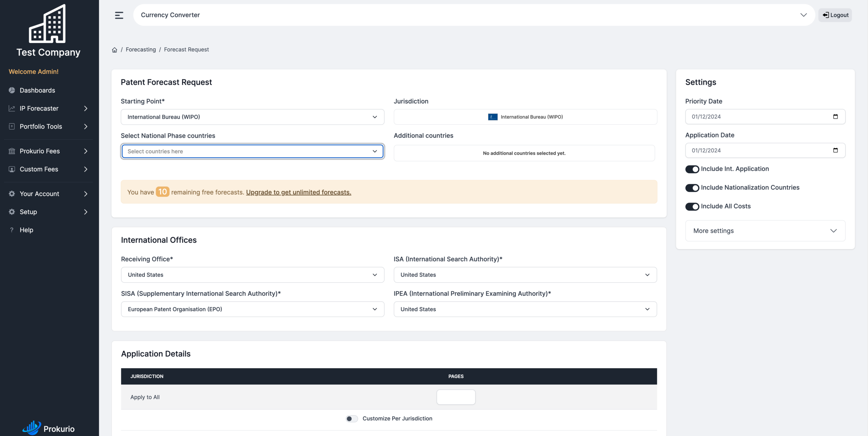Click the Prokurio Fees bank icon

(12, 151)
